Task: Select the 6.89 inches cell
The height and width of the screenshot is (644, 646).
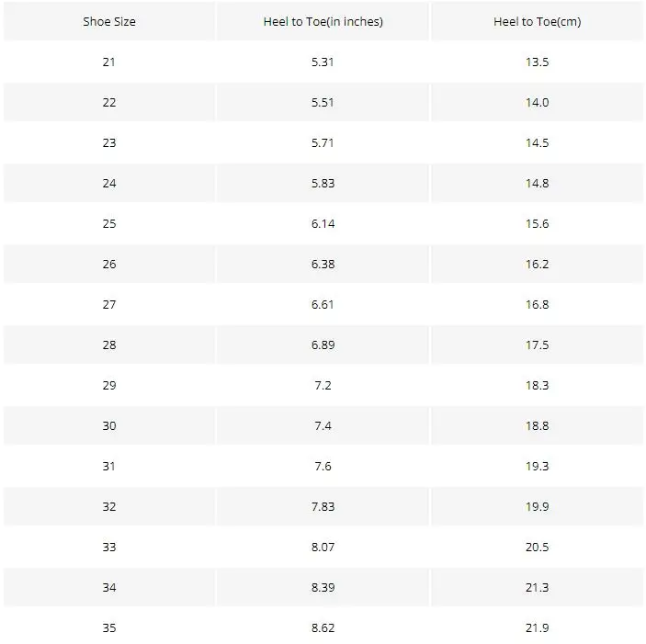Action: (x=323, y=345)
